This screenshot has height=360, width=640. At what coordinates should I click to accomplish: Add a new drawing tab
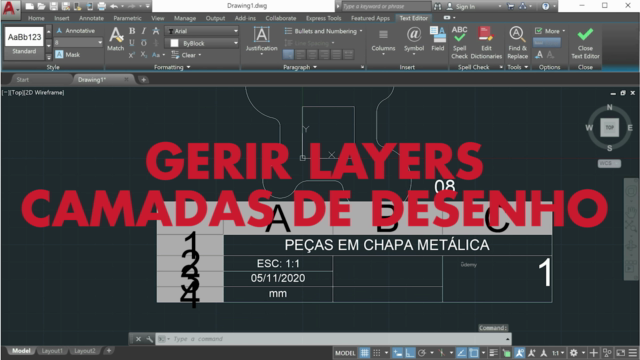click(143, 80)
